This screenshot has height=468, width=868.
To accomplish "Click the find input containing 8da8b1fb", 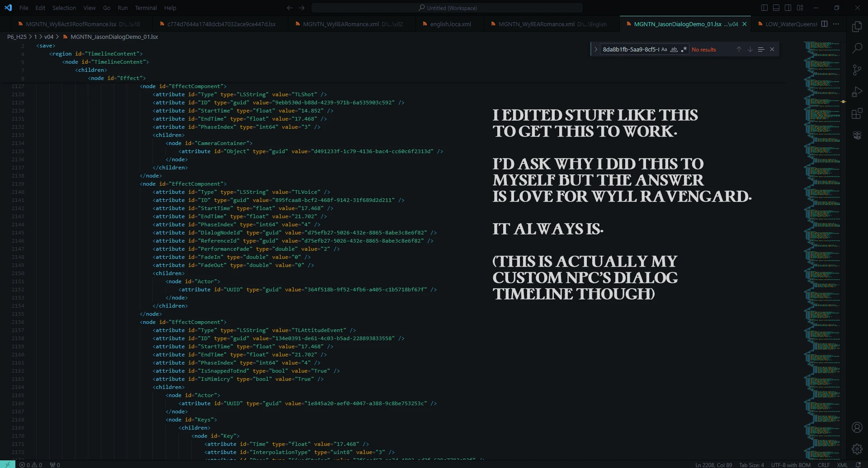I will pos(630,50).
